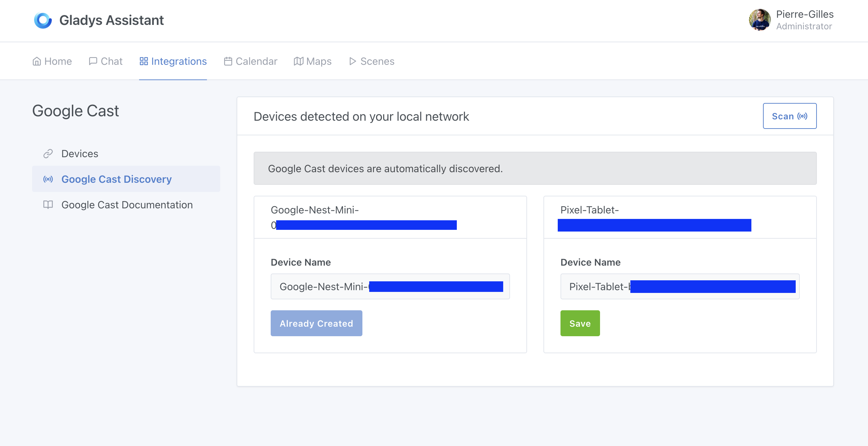Open Chat via its speech bubble icon
The height and width of the screenshot is (446, 868).
(x=93, y=61)
